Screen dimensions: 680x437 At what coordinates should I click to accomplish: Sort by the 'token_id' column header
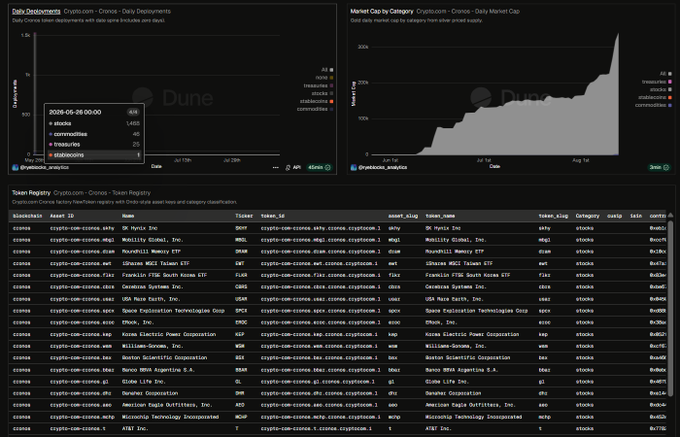(x=273, y=216)
